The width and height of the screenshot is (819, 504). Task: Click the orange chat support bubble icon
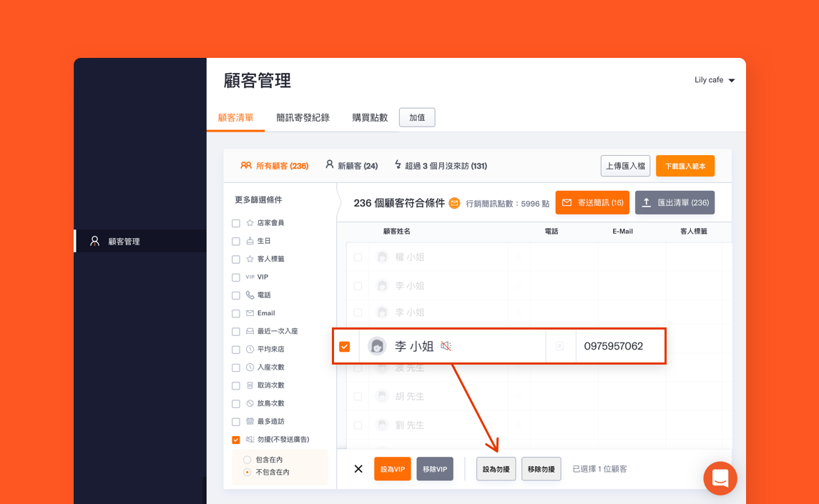coord(720,478)
